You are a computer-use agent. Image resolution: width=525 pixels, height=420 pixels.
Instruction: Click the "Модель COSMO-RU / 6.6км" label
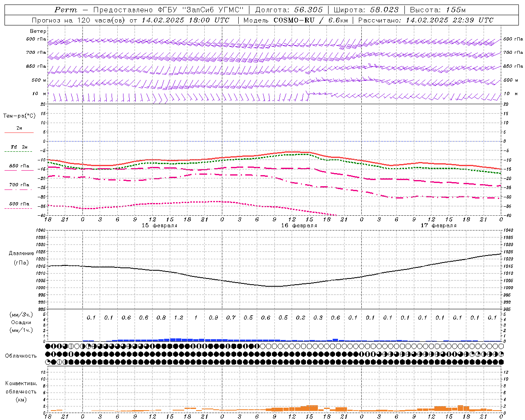click(x=295, y=20)
